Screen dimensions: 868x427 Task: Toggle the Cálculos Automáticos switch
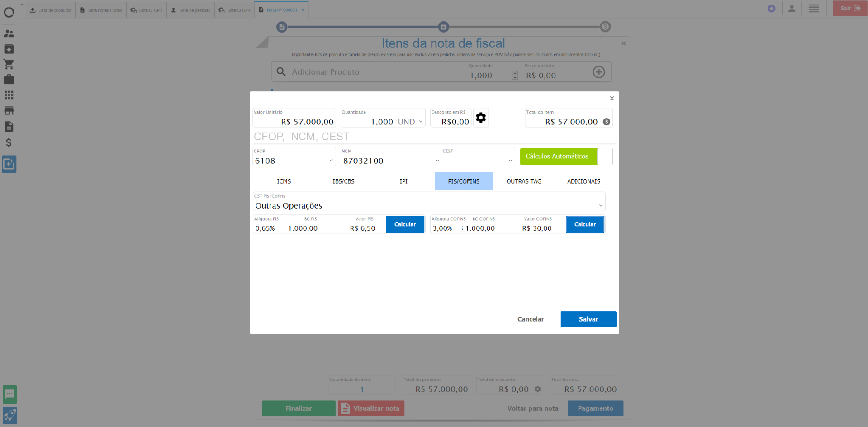click(x=604, y=157)
